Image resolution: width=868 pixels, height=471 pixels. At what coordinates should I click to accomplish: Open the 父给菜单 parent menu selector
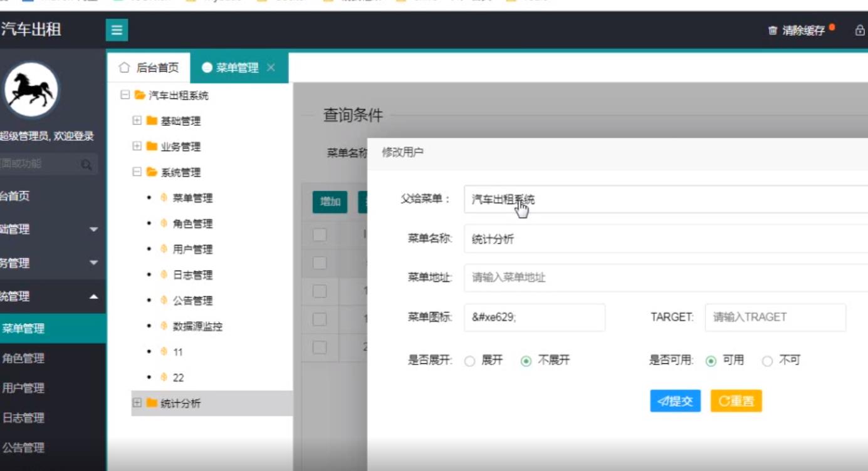coord(666,199)
